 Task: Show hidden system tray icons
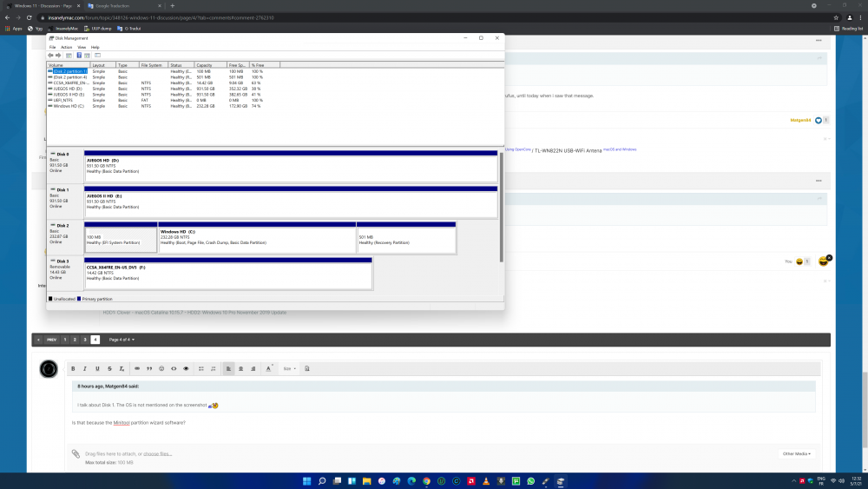coord(794,481)
